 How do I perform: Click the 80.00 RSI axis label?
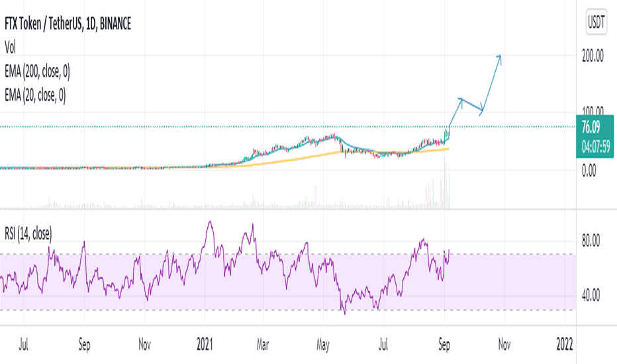pos(591,240)
